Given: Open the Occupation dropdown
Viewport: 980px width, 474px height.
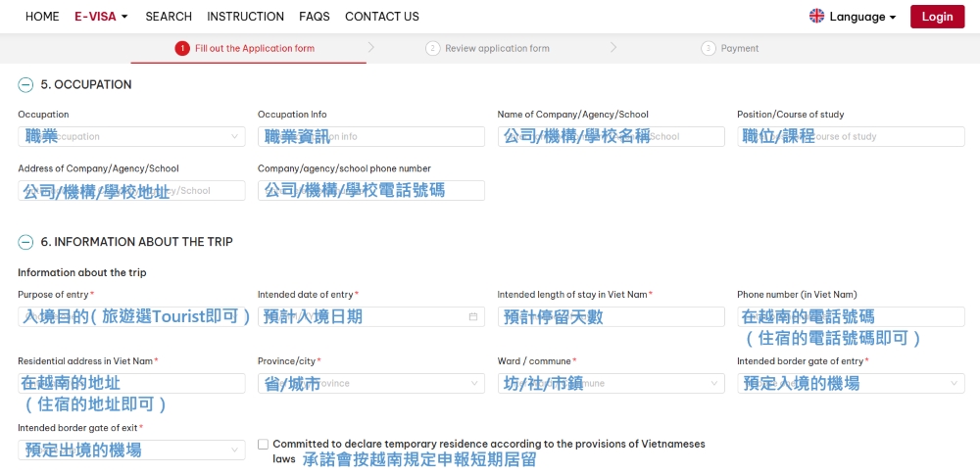Looking at the screenshot, I should tap(131, 137).
